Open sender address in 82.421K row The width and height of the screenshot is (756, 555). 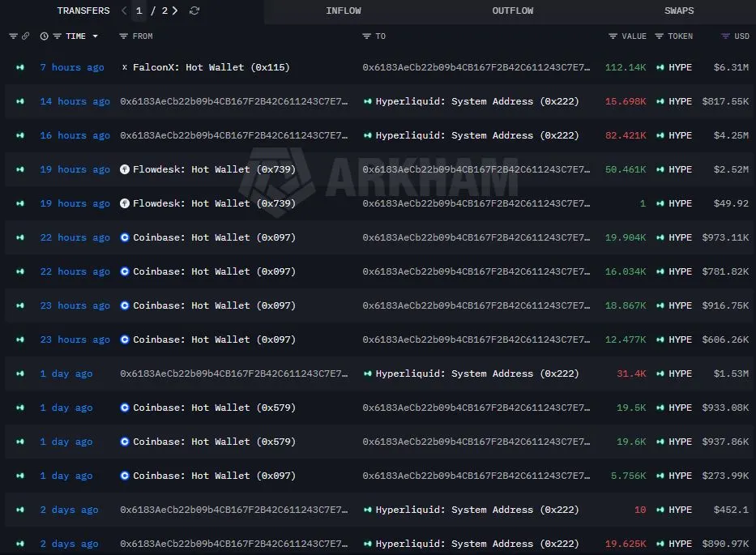pyautogui.click(x=234, y=135)
